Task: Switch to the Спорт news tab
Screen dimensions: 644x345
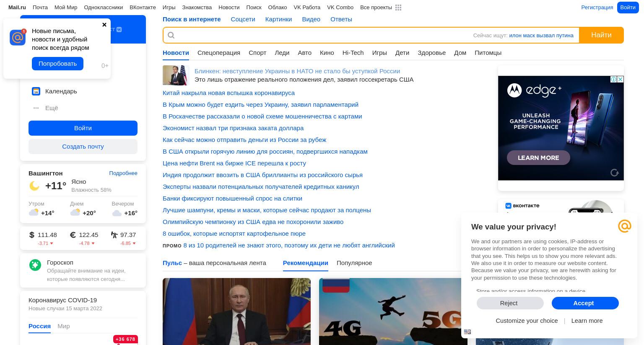Action: click(257, 53)
